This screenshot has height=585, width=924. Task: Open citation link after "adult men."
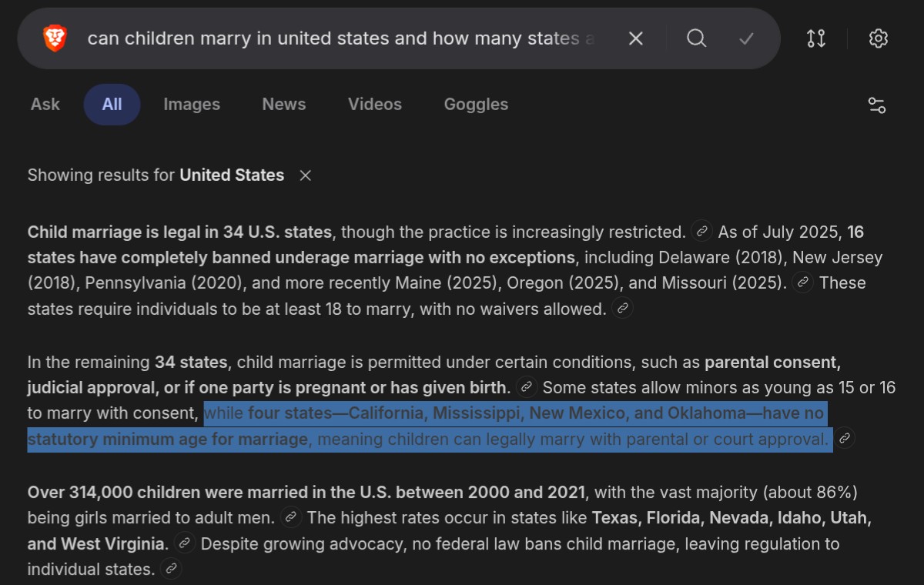pyautogui.click(x=291, y=517)
